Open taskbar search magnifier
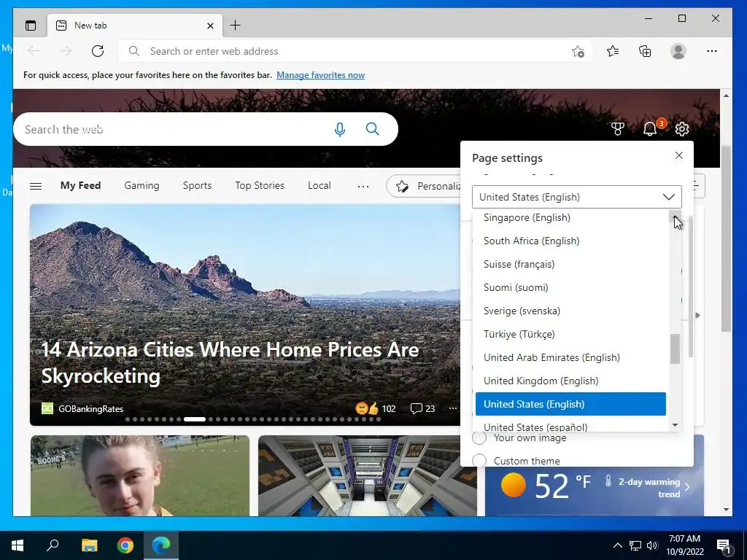The image size is (747, 560). tap(53, 545)
